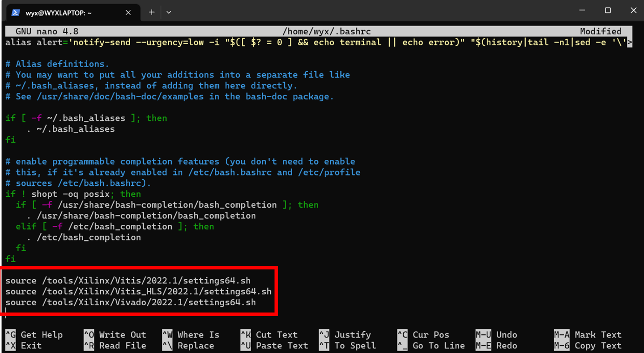Image resolution: width=644 pixels, height=353 pixels.
Task: Click the source Vitis_HLS/2022.1 settings64.sh line
Action: (x=139, y=292)
